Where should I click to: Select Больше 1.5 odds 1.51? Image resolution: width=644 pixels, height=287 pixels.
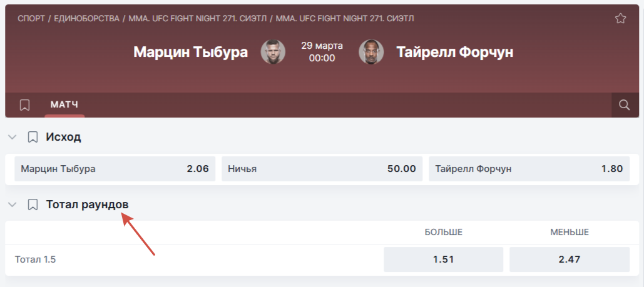(443, 259)
